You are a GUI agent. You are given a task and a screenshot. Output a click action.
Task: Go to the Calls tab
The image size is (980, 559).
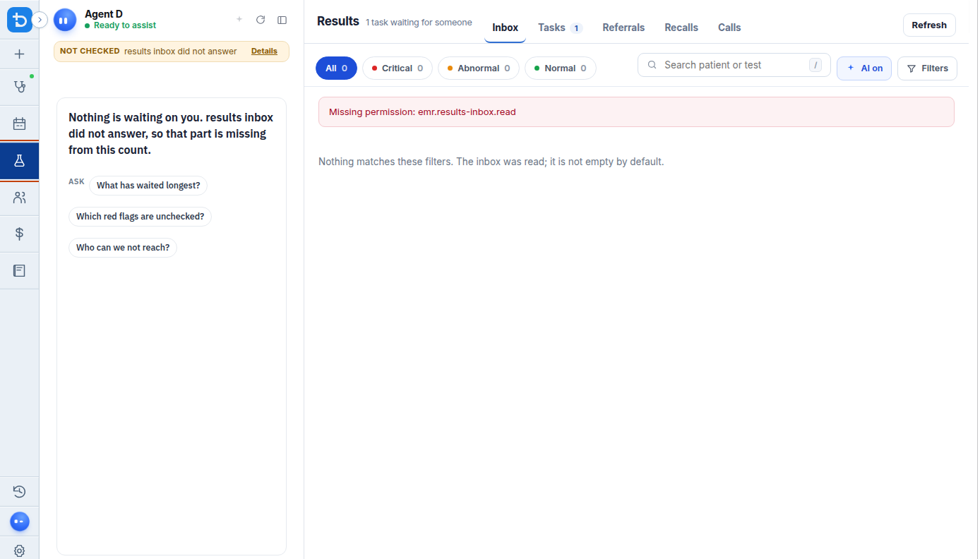coord(729,28)
